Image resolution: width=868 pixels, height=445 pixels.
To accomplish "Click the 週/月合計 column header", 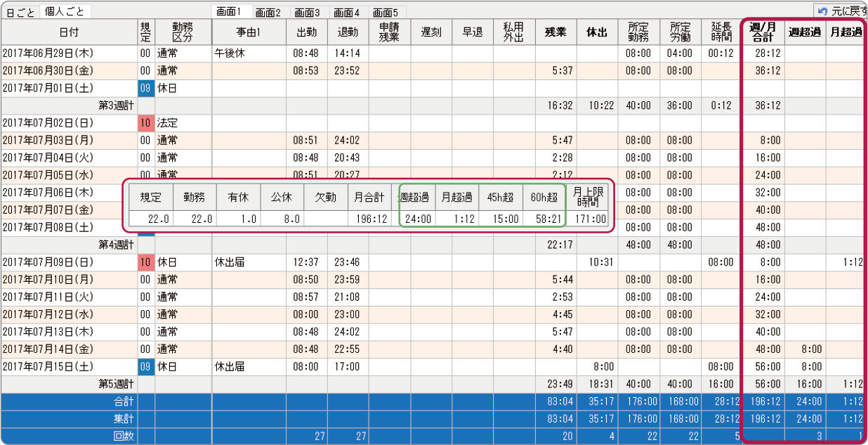I will (763, 32).
